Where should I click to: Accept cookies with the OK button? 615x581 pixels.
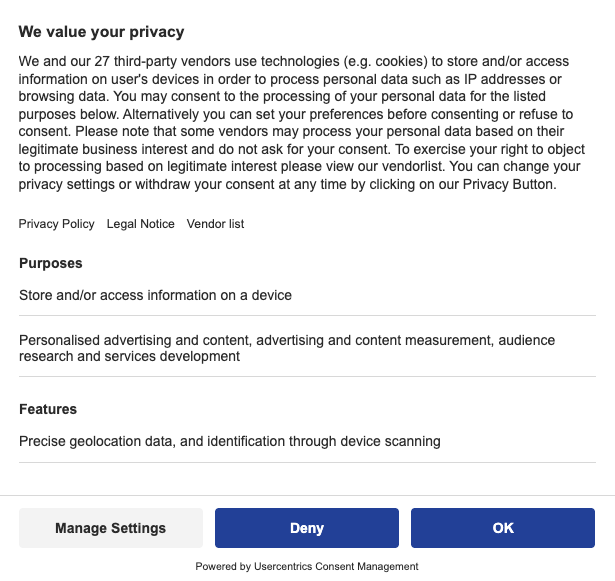(x=503, y=528)
